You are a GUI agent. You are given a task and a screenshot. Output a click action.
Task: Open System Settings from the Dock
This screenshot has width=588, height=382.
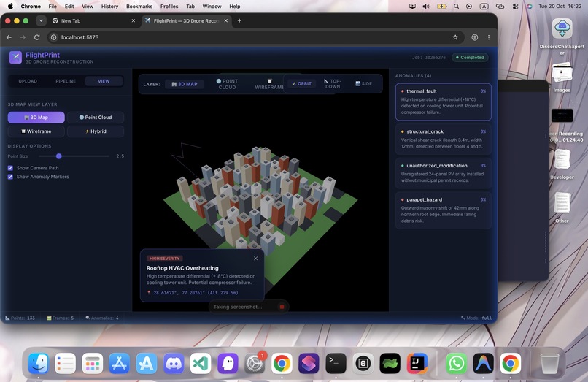point(255,363)
